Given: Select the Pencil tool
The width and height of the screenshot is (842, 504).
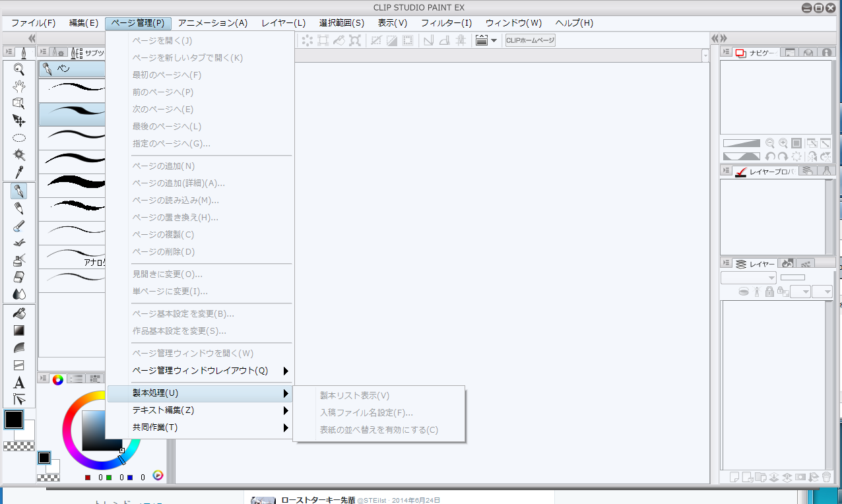Looking at the screenshot, I should pyautogui.click(x=19, y=208).
